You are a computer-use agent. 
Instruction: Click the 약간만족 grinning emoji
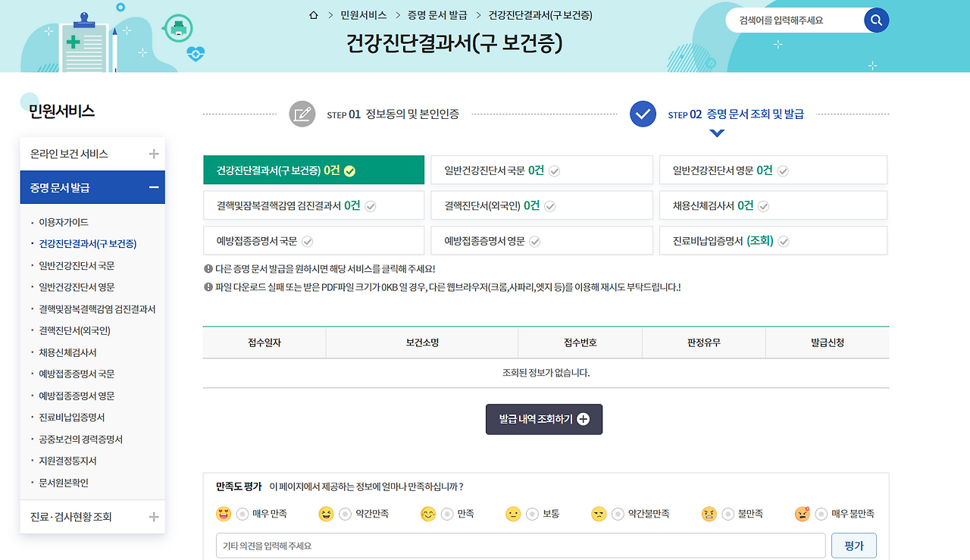pos(327,514)
